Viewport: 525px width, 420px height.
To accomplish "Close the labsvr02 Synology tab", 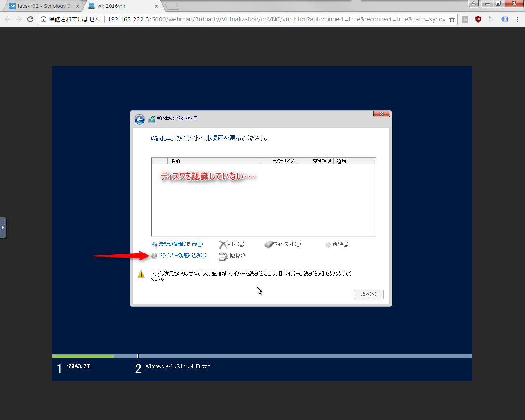I will click(78, 6).
